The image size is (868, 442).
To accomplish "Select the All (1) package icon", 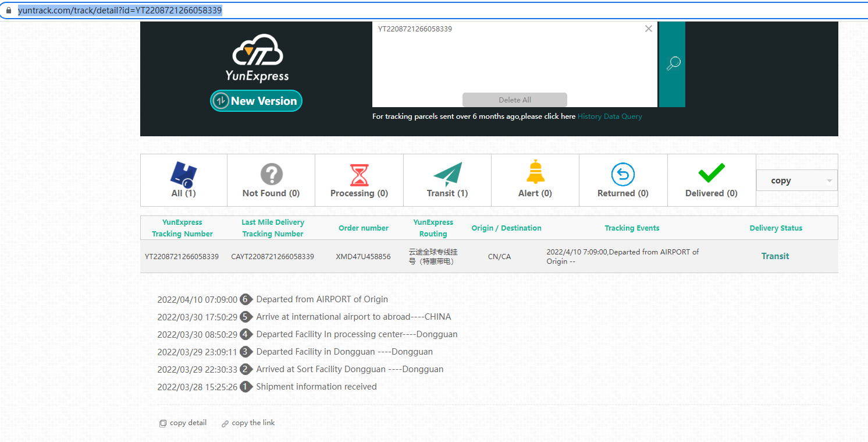I will pyautogui.click(x=183, y=174).
